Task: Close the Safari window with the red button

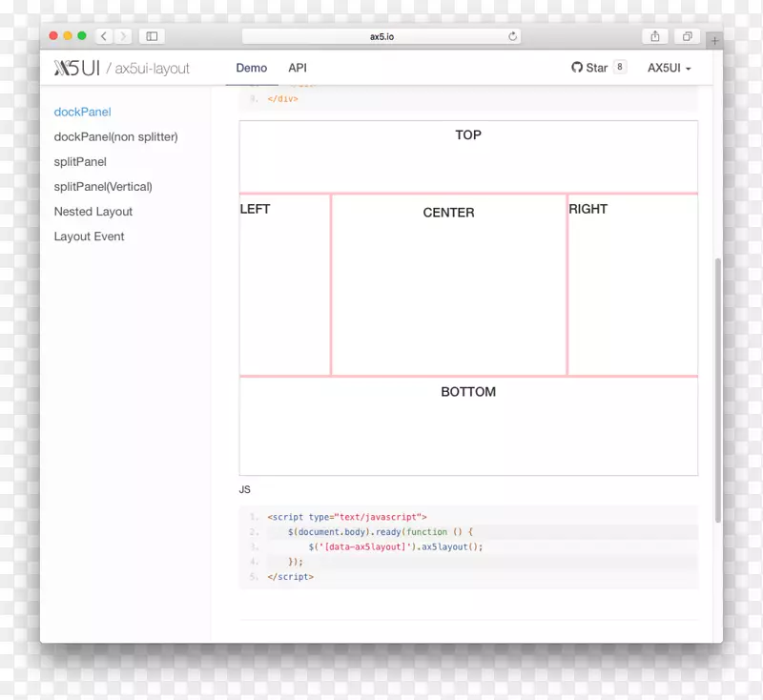Action: point(53,35)
